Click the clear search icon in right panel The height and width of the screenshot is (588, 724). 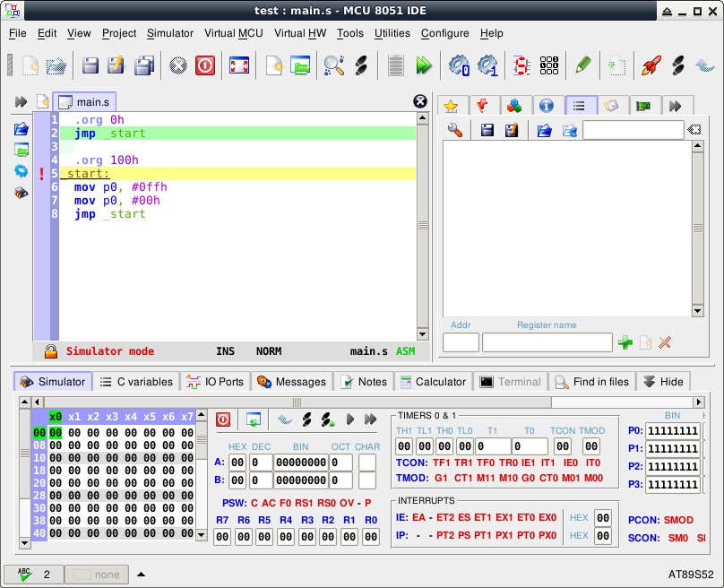[x=694, y=131]
